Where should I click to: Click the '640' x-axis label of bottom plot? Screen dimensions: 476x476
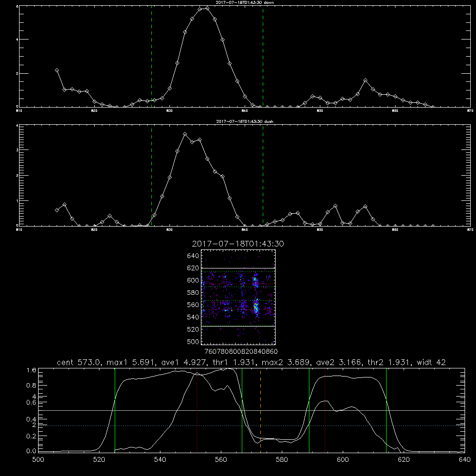465,460
